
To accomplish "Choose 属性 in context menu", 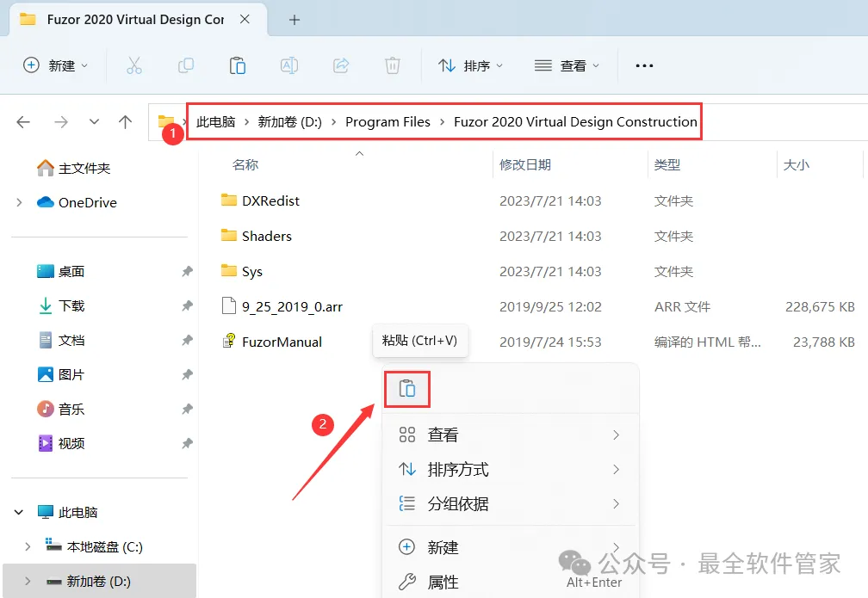I will click(509, 582).
